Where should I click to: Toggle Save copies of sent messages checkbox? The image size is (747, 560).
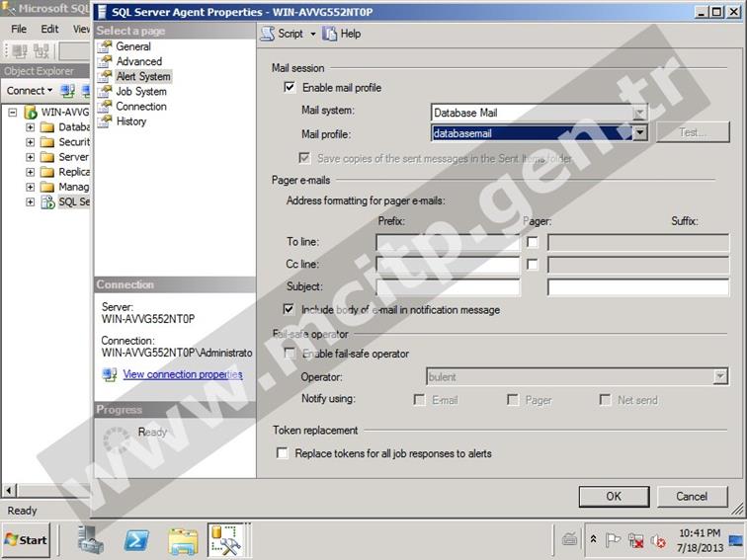pos(304,158)
